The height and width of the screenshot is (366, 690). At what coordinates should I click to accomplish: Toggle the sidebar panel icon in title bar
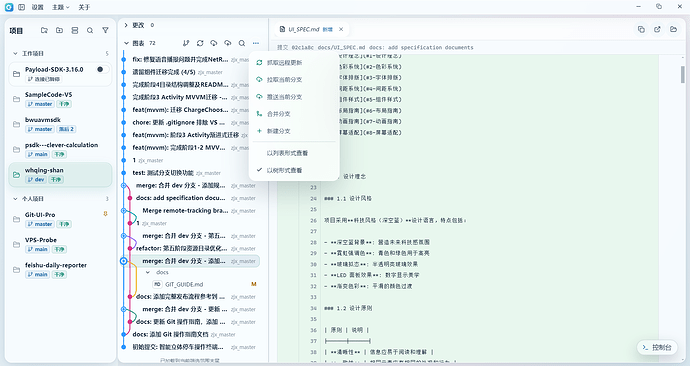(x=22, y=7)
